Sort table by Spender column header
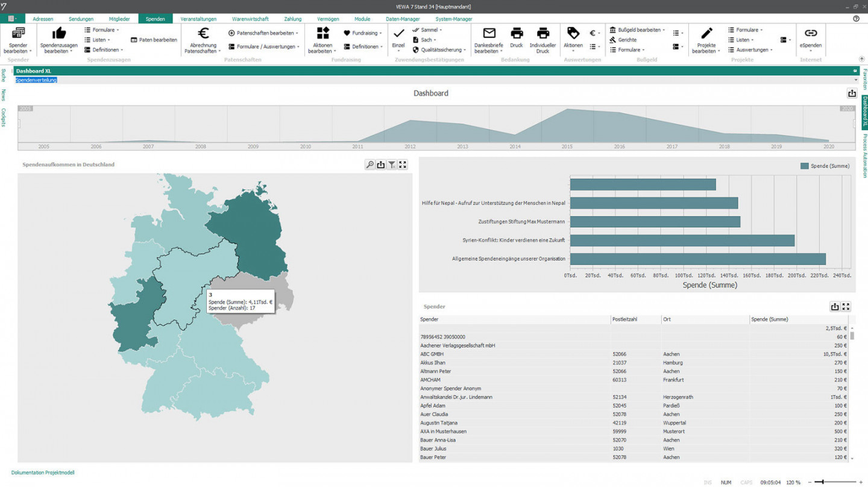Screen dimensions: 868x487 tap(515, 319)
